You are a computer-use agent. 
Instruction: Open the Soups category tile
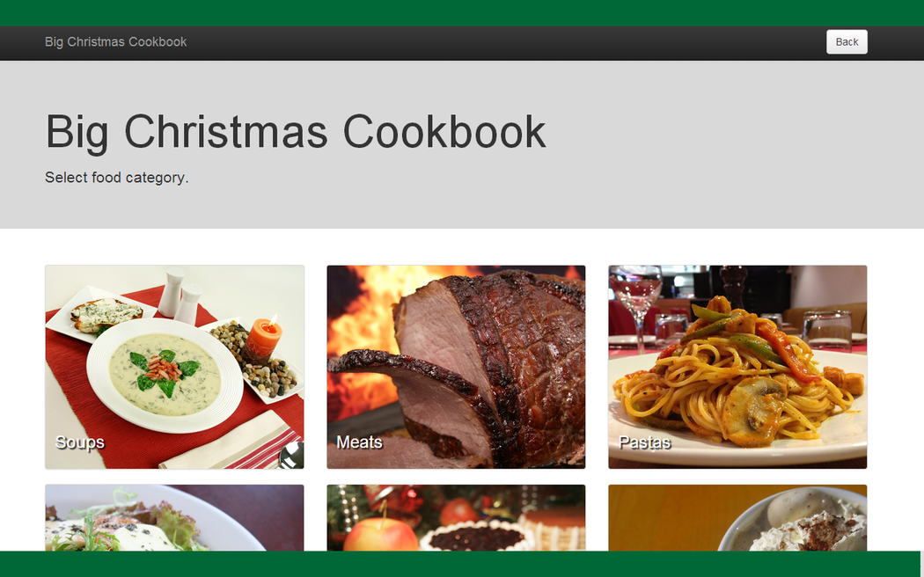174,367
